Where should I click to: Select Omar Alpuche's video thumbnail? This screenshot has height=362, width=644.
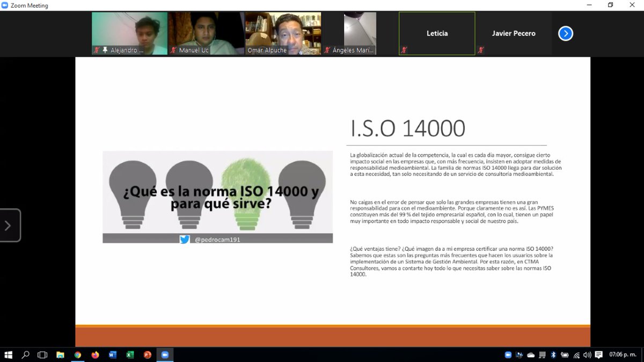point(283,33)
